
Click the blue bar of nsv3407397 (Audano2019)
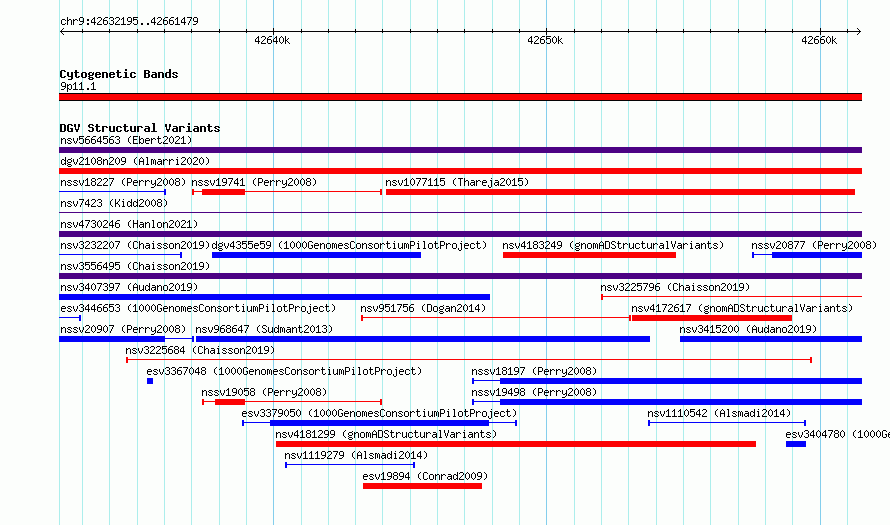(x=275, y=297)
